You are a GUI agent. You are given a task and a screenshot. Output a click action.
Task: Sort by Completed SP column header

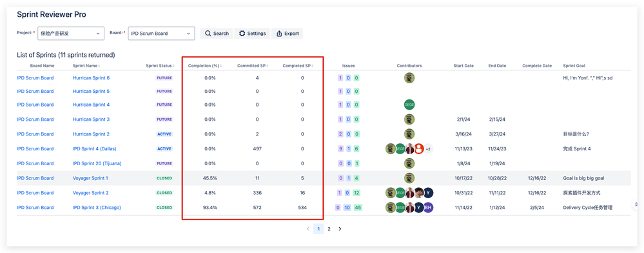point(298,66)
